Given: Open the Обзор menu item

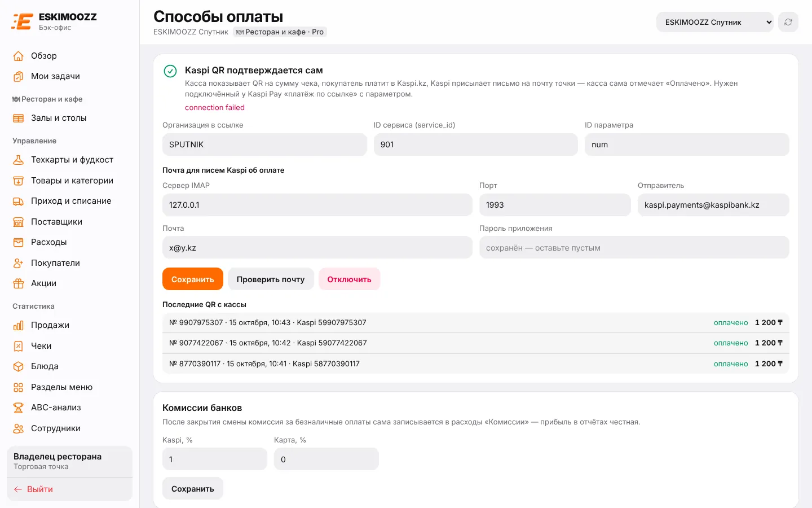Looking at the screenshot, I should [69, 56].
